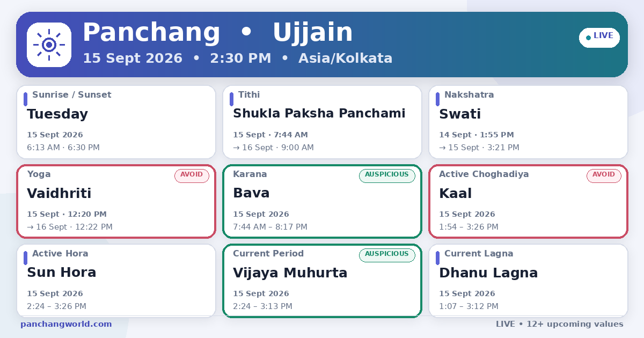Select the Bava Karana card

coord(322,201)
